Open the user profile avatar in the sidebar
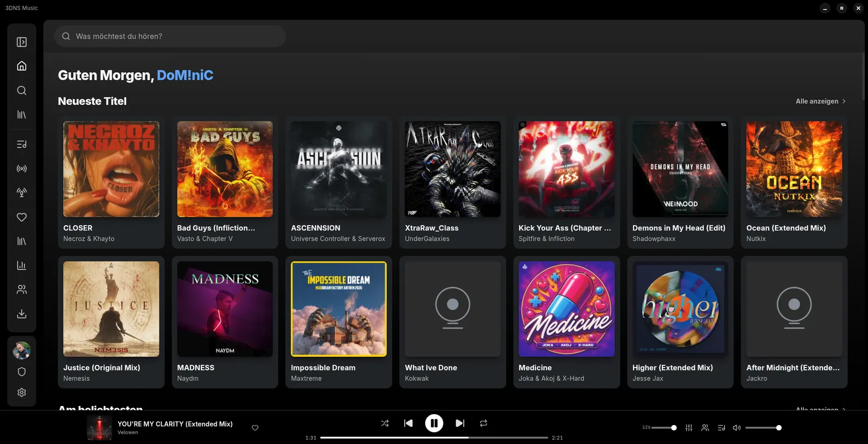Image resolution: width=868 pixels, height=444 pixels. click(22, 350)
